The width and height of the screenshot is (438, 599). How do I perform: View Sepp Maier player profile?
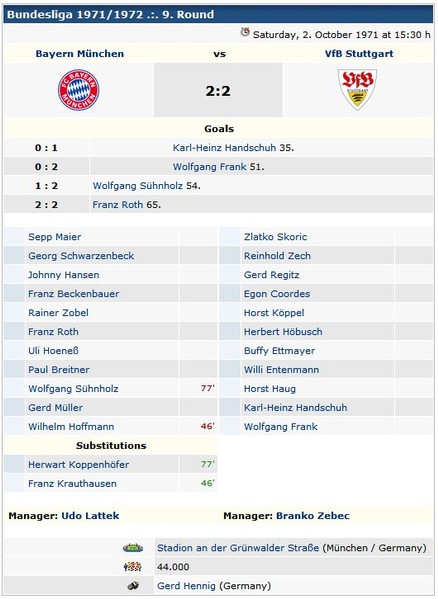pos(55,237)
